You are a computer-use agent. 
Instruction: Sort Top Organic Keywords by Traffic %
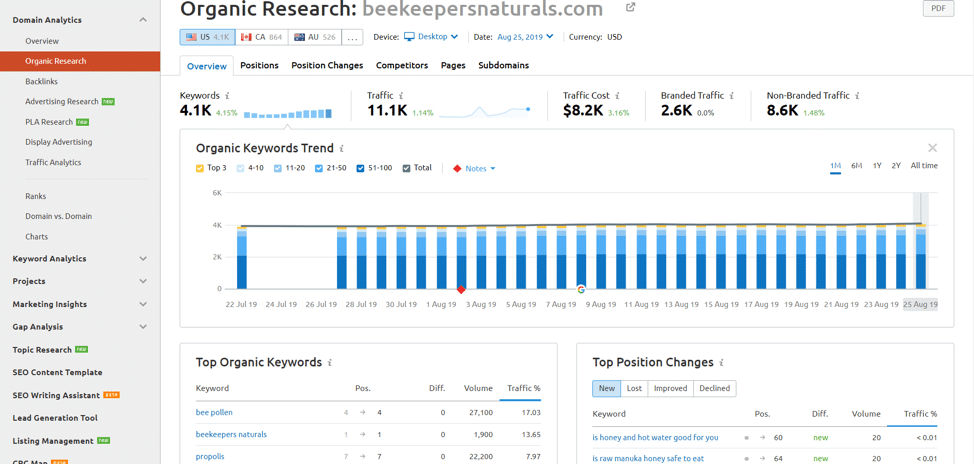(524, 388)
